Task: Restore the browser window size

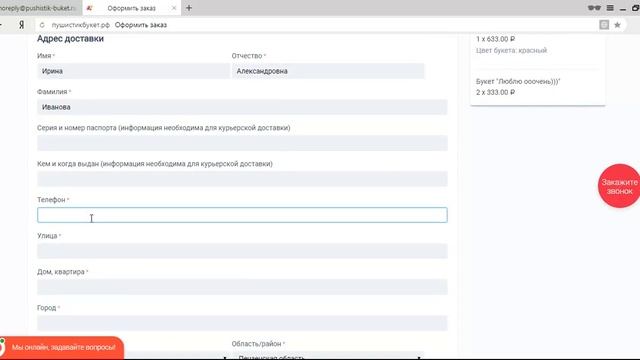Action: click(x=636, y=8)
